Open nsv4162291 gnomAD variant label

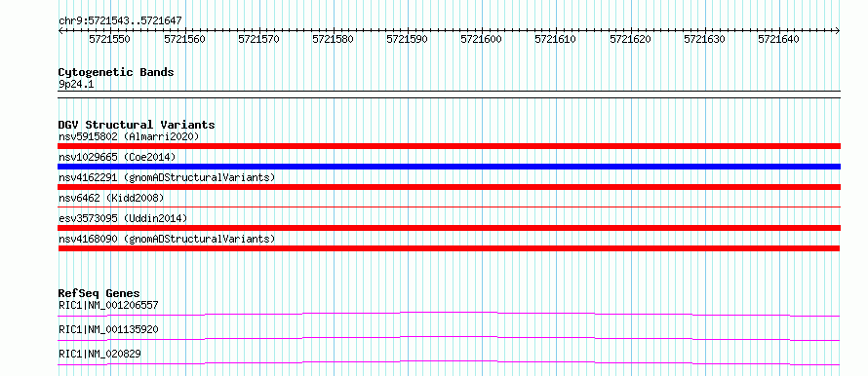167,177
